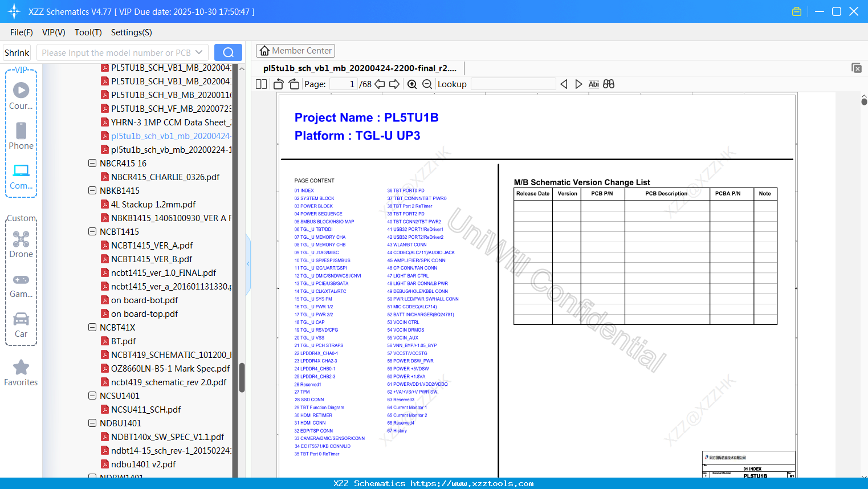Open the Member Center
This screenshot has width=868, height=489.
point(295,51)
